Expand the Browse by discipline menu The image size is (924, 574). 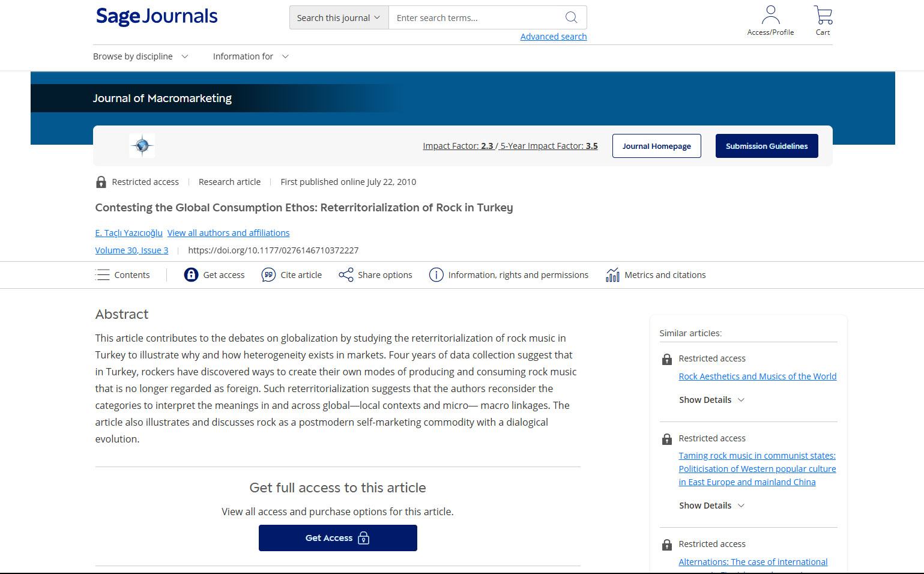pos(140,56)
